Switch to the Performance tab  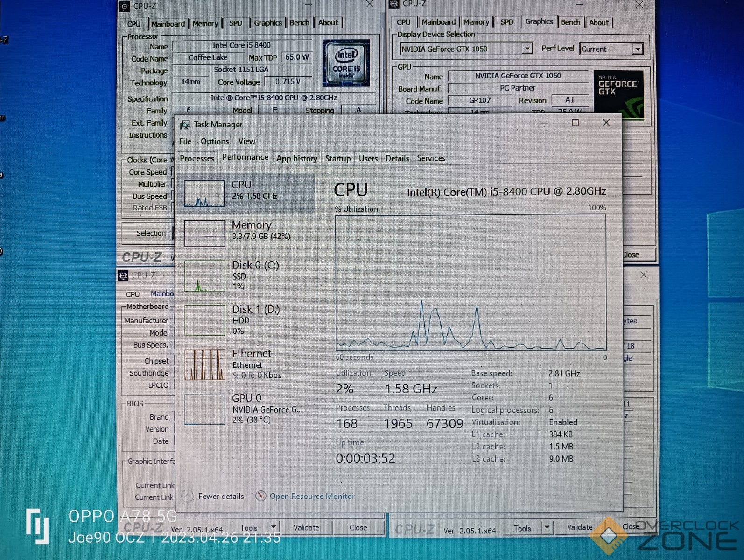[x=246, y=157]
